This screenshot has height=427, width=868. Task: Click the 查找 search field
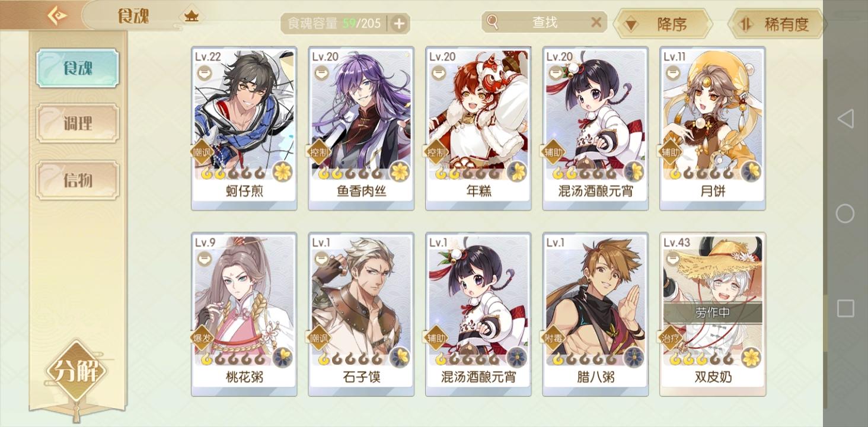[x=544, y=23]
